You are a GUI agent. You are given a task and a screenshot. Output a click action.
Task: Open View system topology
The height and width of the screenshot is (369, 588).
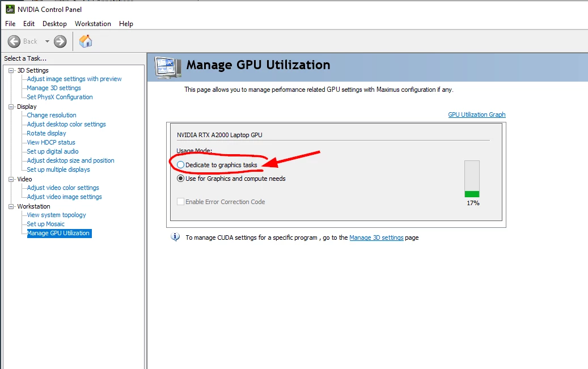click(56, 215)
